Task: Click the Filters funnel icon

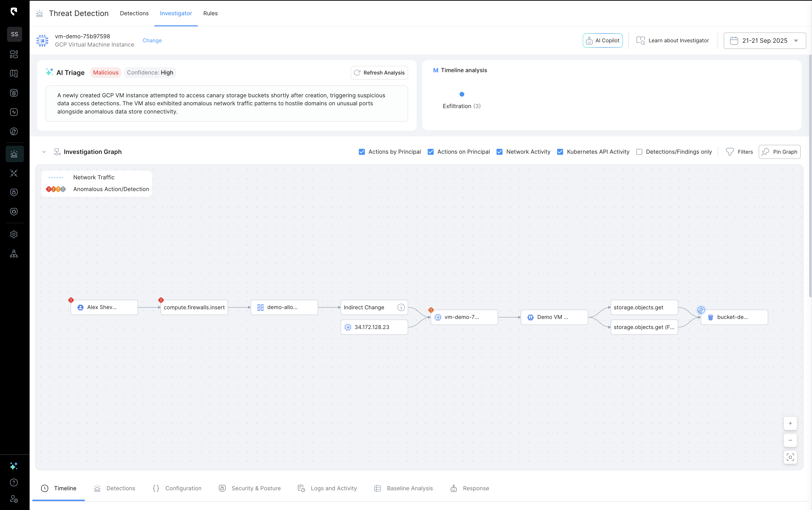Action: pyautogui.click(x=730, y=152)
